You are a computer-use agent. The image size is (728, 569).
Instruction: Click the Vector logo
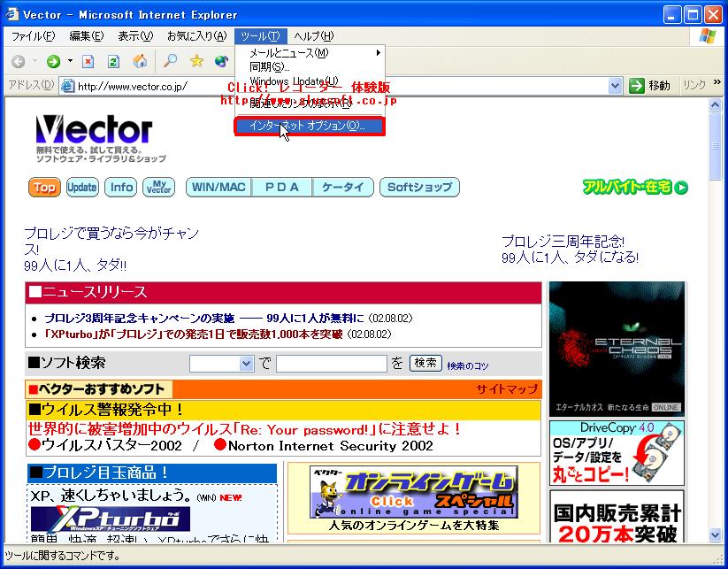coord(95,129)
